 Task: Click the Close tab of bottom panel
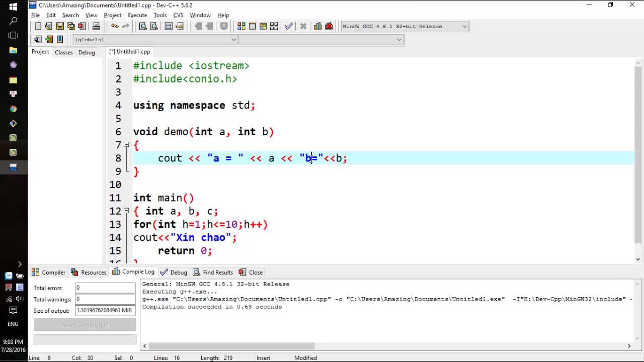pos(251,273)
